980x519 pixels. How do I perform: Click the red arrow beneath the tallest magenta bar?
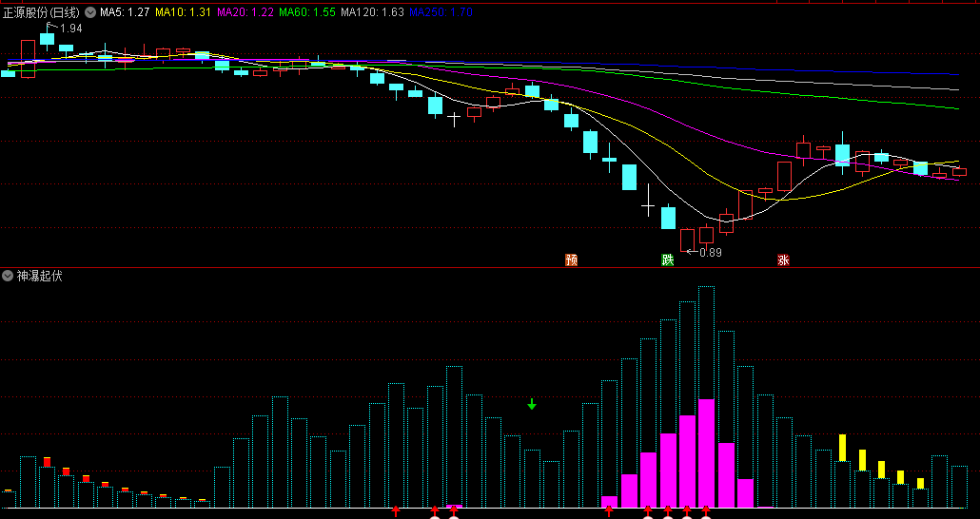[x=706, y=511]
